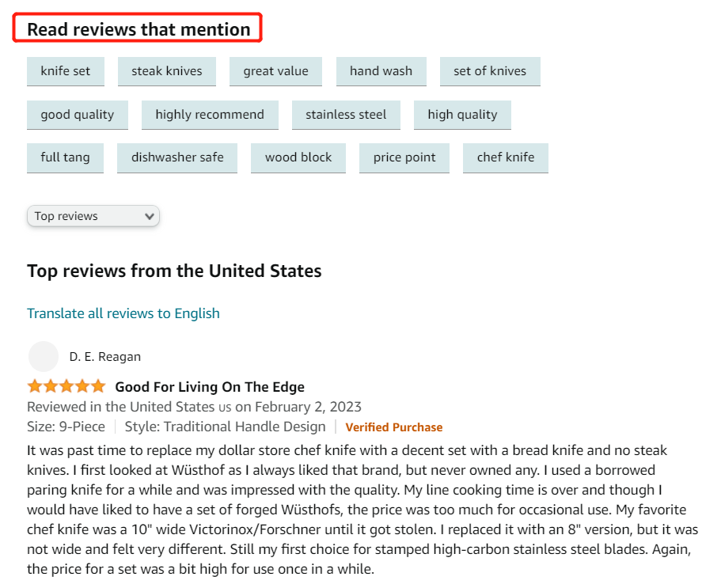The width and height of the screenshot is (721, 588).
Task: Click reviewer name D. E. Reagan
Action: pyautogui.click(x=105, y=357)
